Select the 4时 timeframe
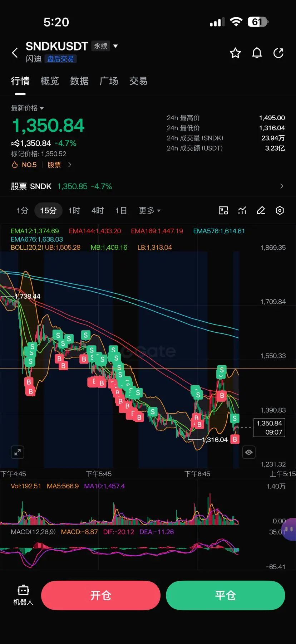296x644 pixels. coord(98,210)
